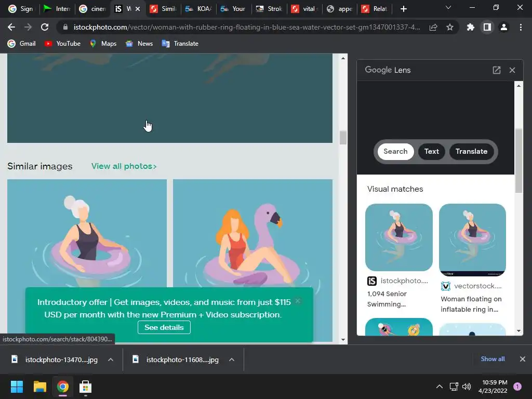Expand the tab search dropdown arrow

point(448,7)
